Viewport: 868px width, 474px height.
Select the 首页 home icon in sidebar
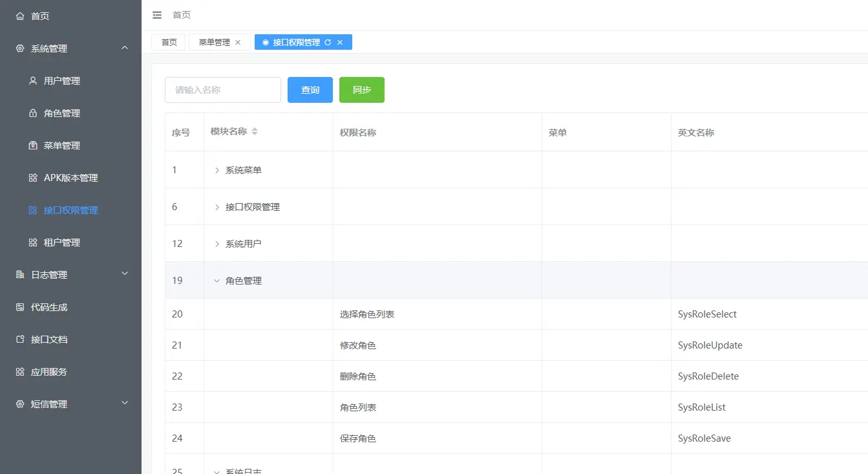pyautogui.click(x=19, y=16)
